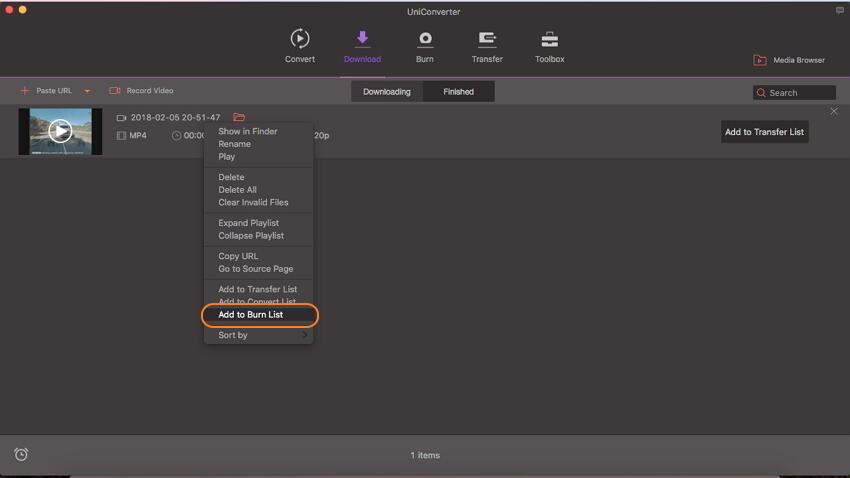Click the camera icon before the filename

tap(121, 118)
